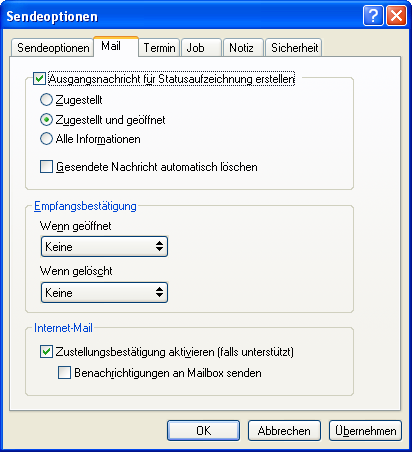Confirm with the OK button
This screenshot has width=412, height=452.
(203, 431)
